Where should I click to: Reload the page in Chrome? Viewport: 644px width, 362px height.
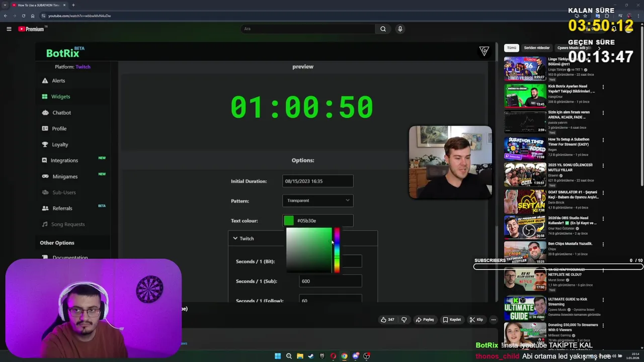click(23, 16)
